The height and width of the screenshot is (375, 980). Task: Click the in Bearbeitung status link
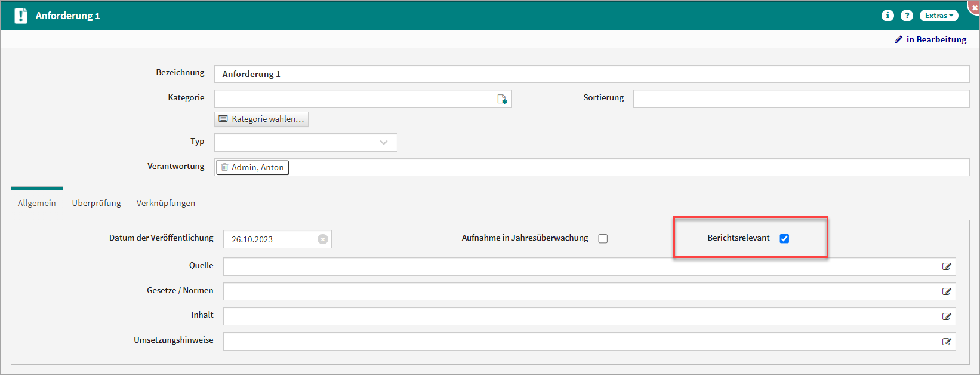click(931, 39)
